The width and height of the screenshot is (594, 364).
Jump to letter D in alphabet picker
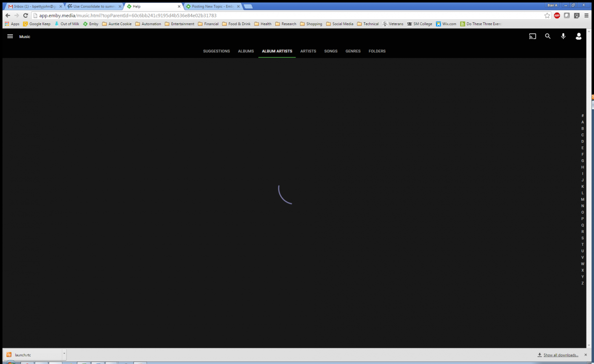(583, 141)
